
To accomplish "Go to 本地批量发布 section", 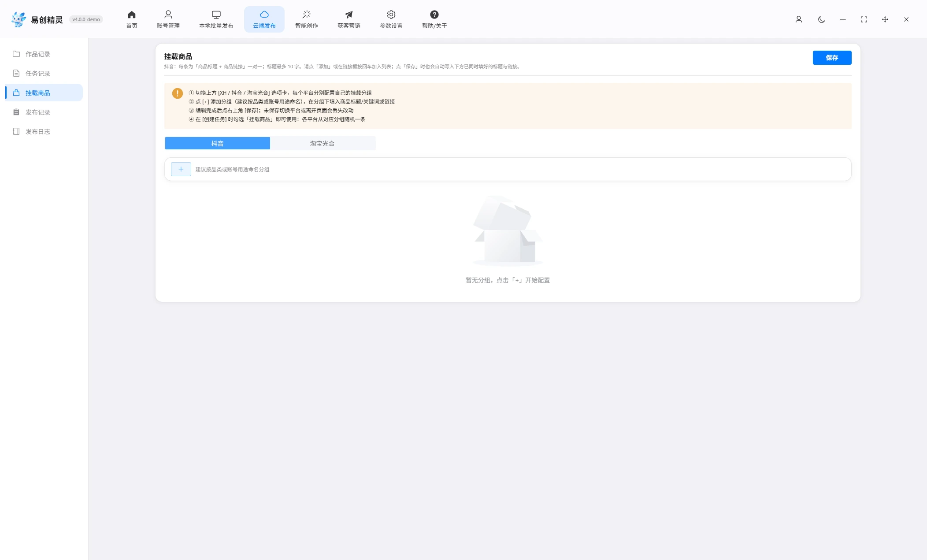I will tap(216, 19).
